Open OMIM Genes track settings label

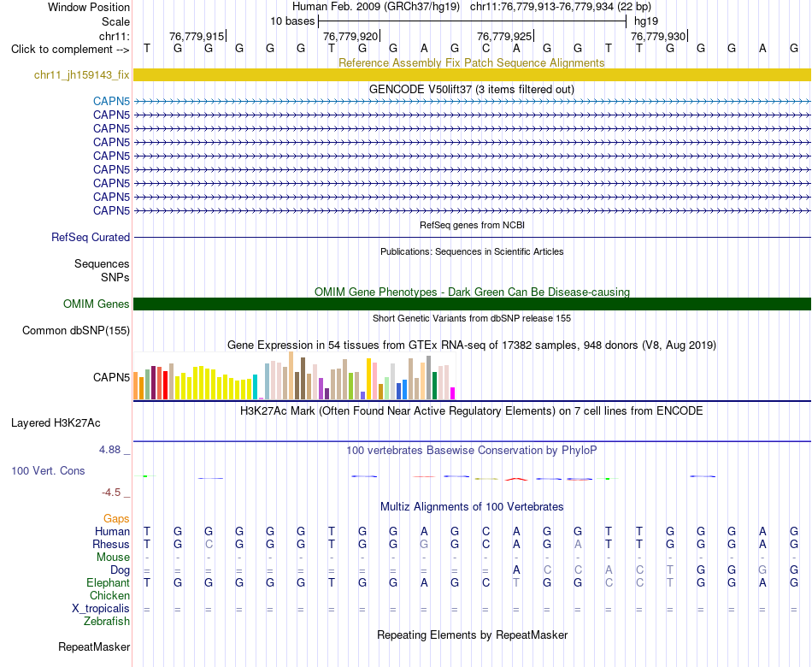[97, 304]
